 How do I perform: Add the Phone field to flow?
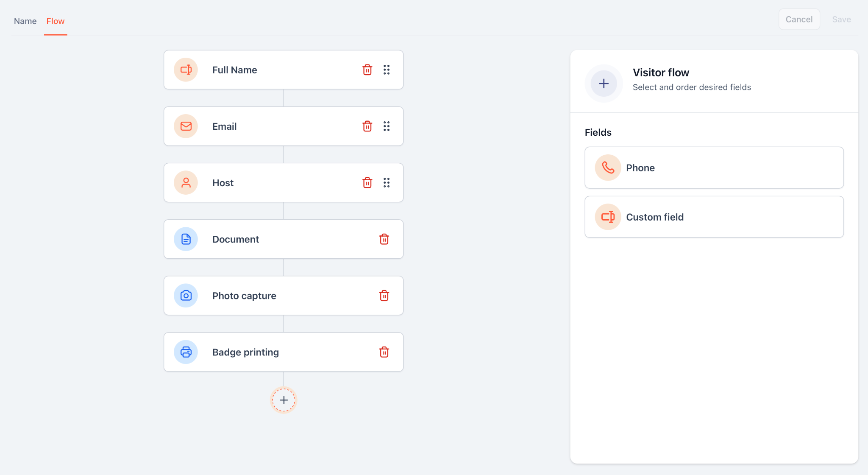[x=714, y=168]
